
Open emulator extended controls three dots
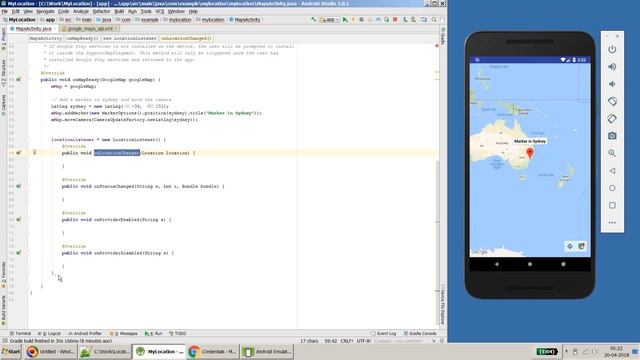[x=612, y=223]
